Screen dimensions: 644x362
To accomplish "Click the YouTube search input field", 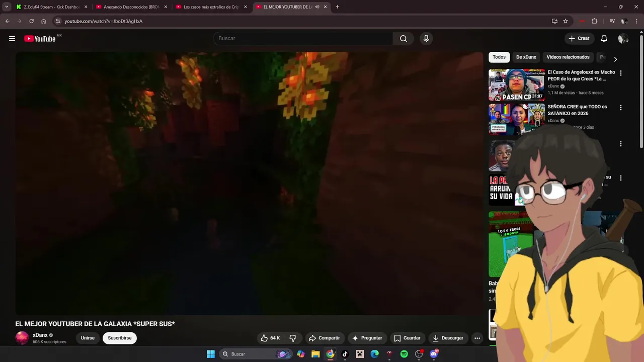I will (x=303, y=39).
